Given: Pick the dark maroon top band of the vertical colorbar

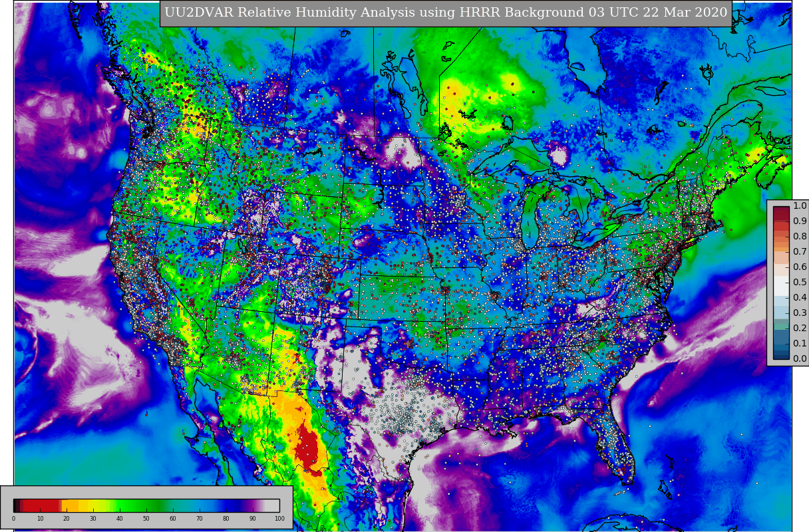Looking at the screenshot, I should (x=781, y=213).
